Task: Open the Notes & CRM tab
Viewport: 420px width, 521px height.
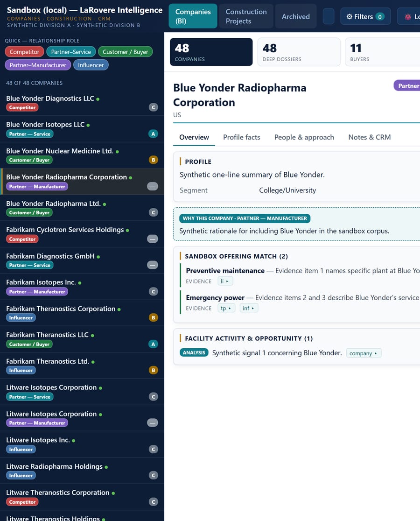Action: (x=370, y=137)
